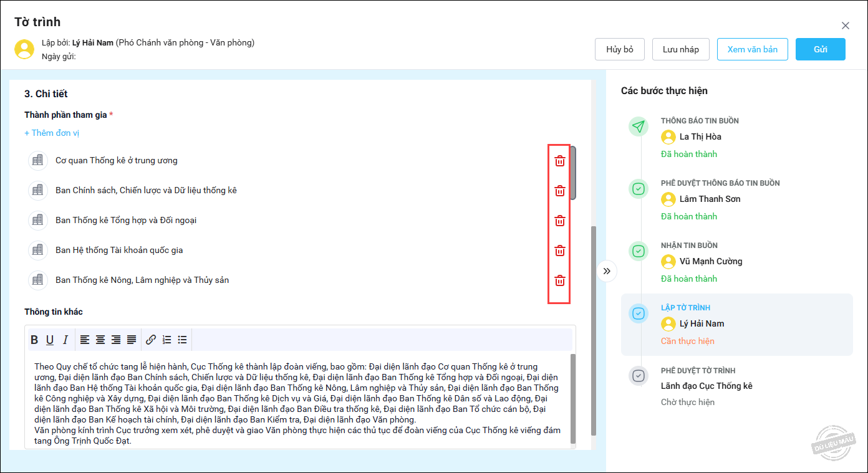Click the Thêm đơn vị link
The height and width of the screenshot is (473, 868).
coord(52,133)
